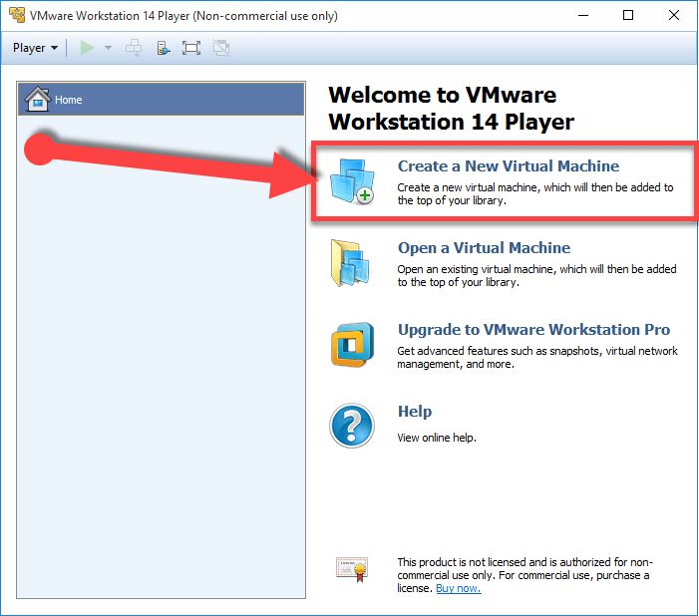Click the Create a New Virtual Machine icon
The height and width of the screenshot is (616, 699).
pos(351,181)
